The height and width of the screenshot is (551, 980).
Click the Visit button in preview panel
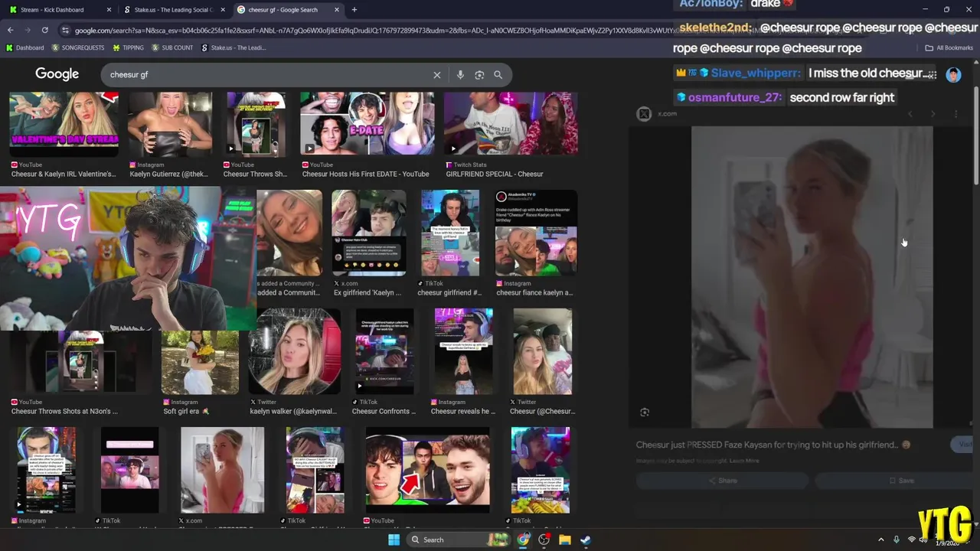click(962, 445)
